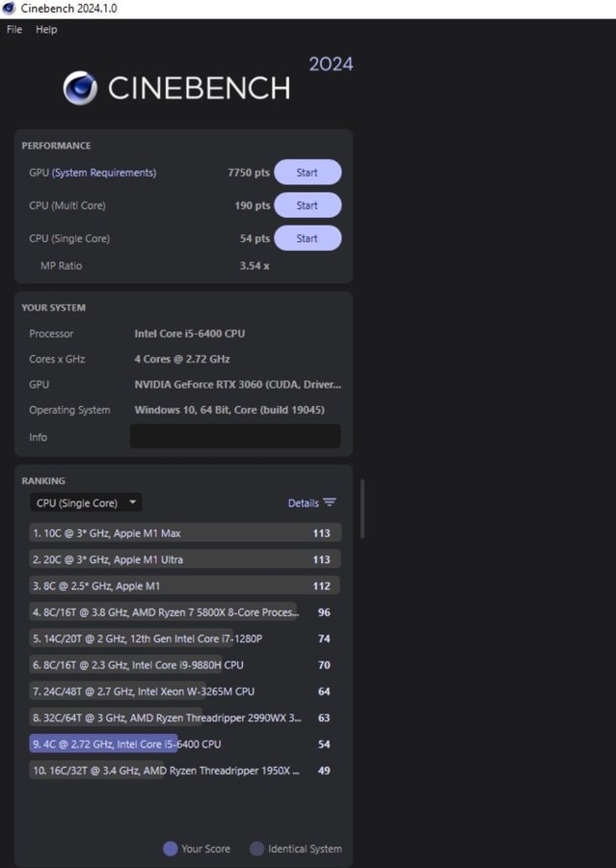Open the File menu
This screenshot has height=868, width=616.
tap(14, 30)
